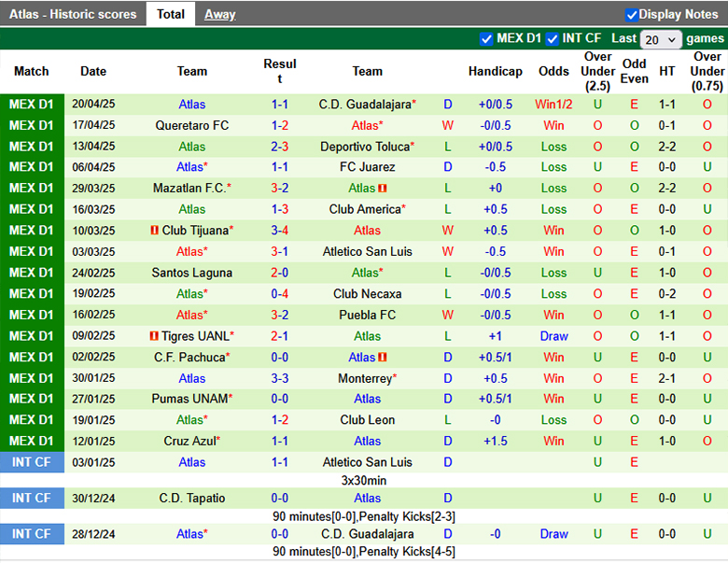Screen dimensions: 728x563
Task: Toggle the Display Notes checkbox
Action: tap(631, 15)
